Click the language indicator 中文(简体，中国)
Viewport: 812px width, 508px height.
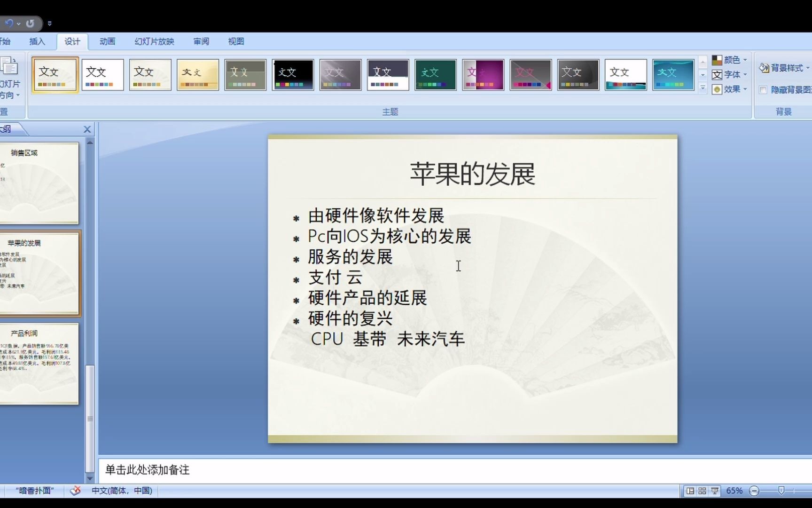(x=122, y=491)
